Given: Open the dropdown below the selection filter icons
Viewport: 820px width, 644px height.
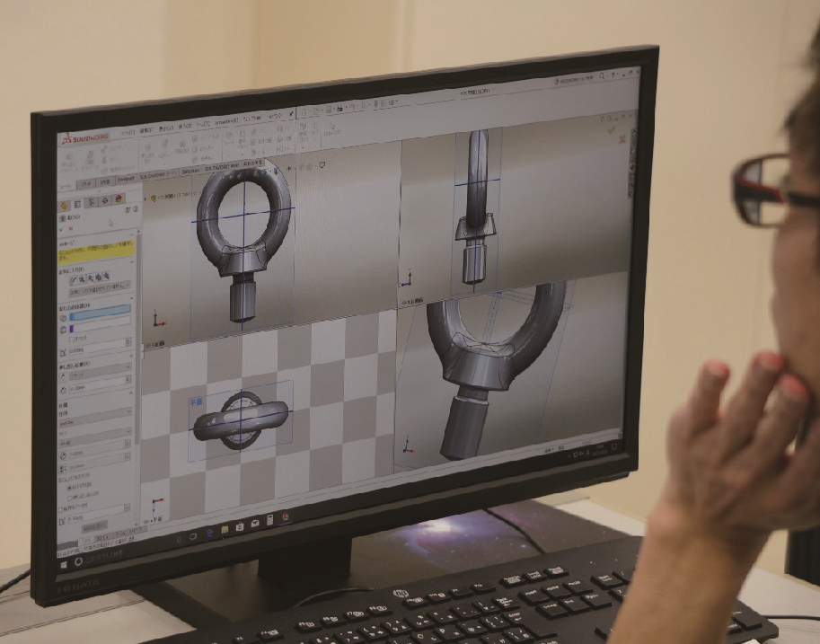Looking at the screenshot, I should (99, 290).
